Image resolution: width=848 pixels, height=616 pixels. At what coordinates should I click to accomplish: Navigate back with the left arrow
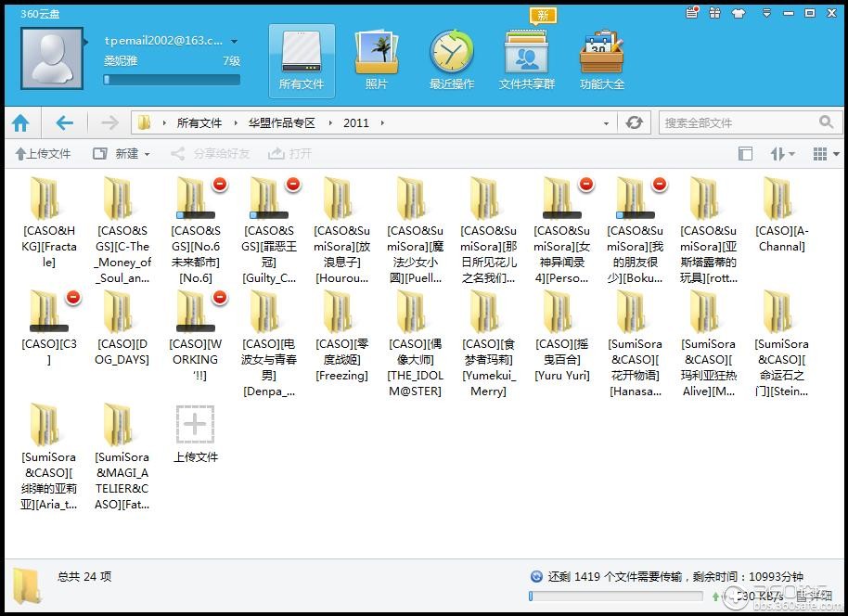pyautogui.click(x=64, y=122)
